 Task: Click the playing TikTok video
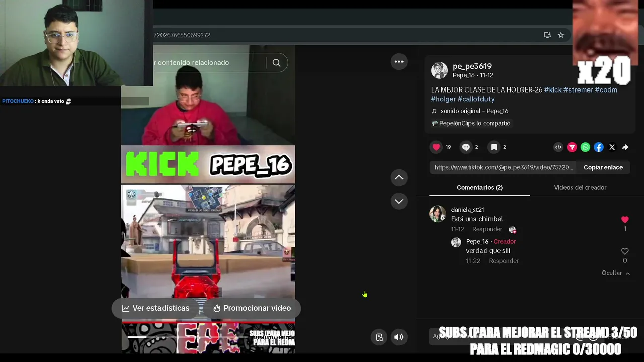coord(208,199)
